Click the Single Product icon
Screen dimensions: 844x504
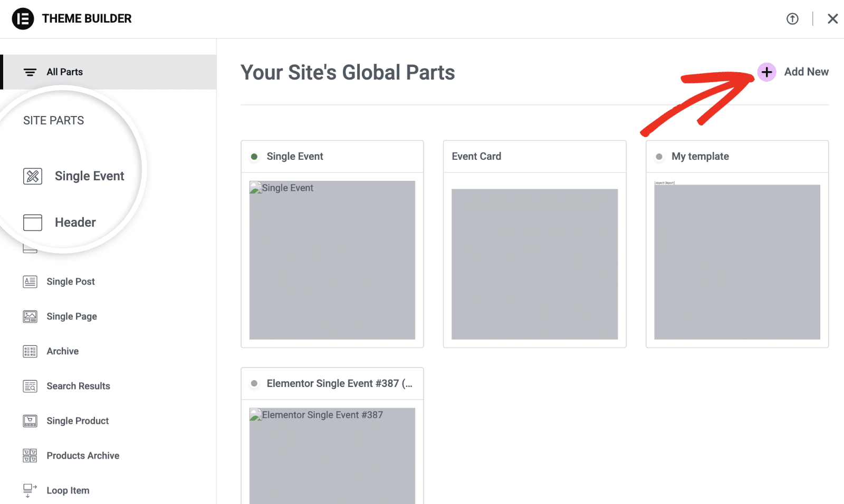coord(30,421)
